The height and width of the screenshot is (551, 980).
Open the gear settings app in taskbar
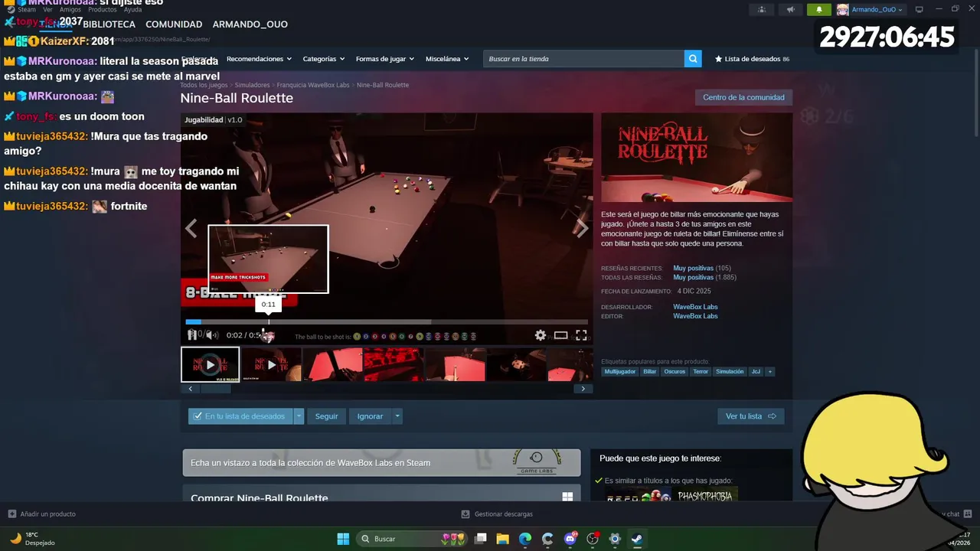(x=615, y=539)
